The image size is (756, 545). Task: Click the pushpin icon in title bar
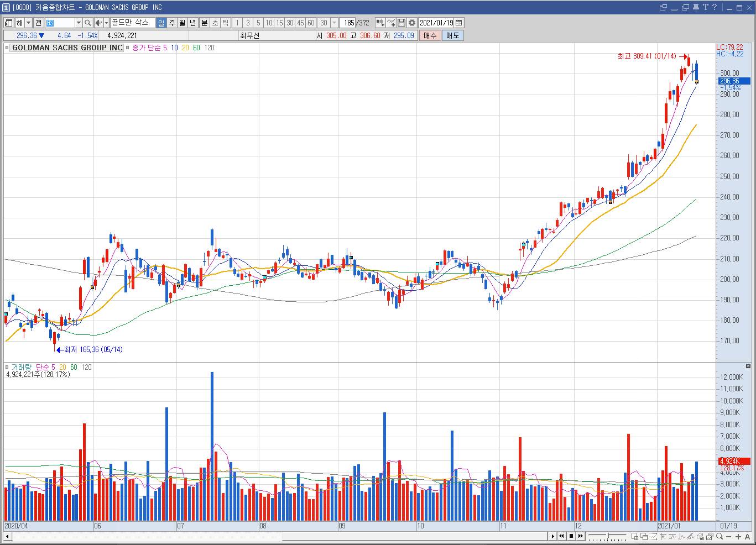point(696,7)
